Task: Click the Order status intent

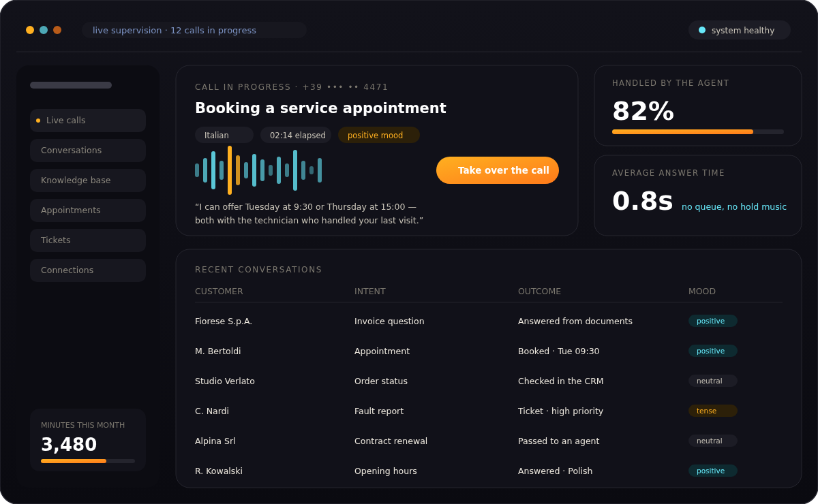Action: [x=381, y=381]
